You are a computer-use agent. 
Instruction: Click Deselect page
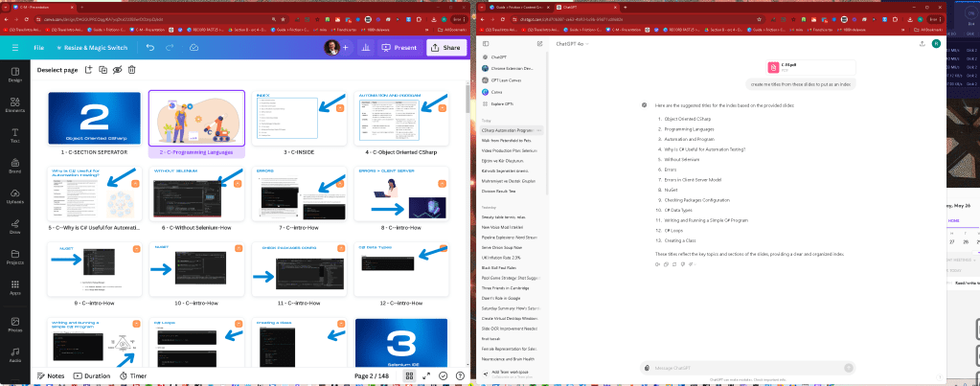pos(57,70)
